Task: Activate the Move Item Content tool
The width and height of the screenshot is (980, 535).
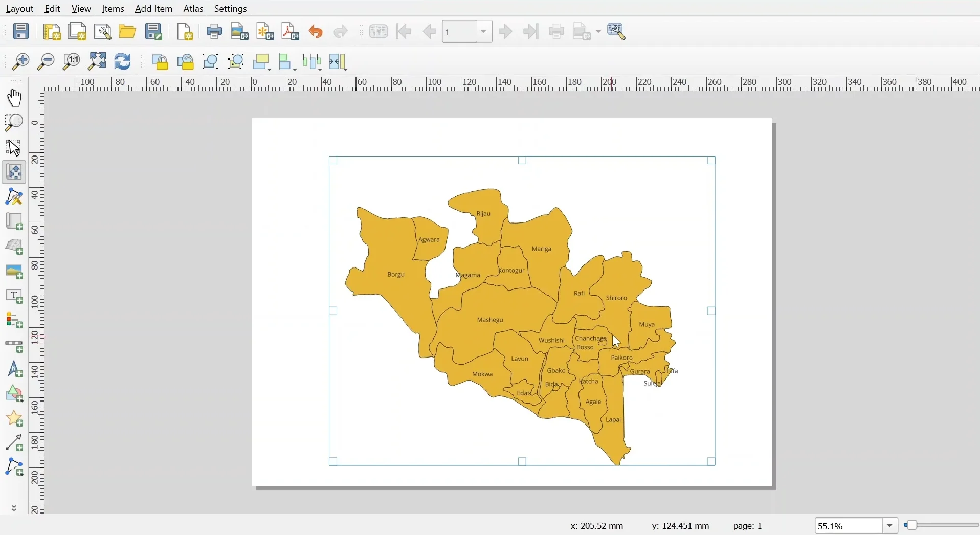Action: pos(14,172)
